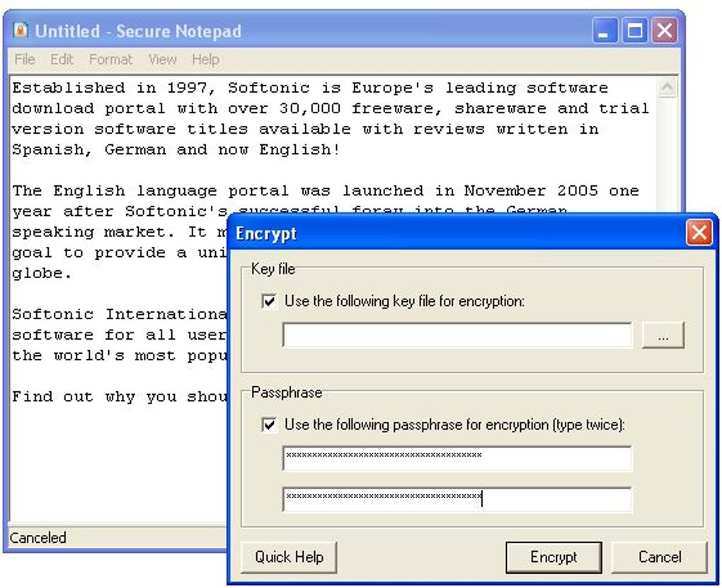Toggle the key file for encryption checkbox
Viewport: 722px width, 588px height.
tap(269, 301)
